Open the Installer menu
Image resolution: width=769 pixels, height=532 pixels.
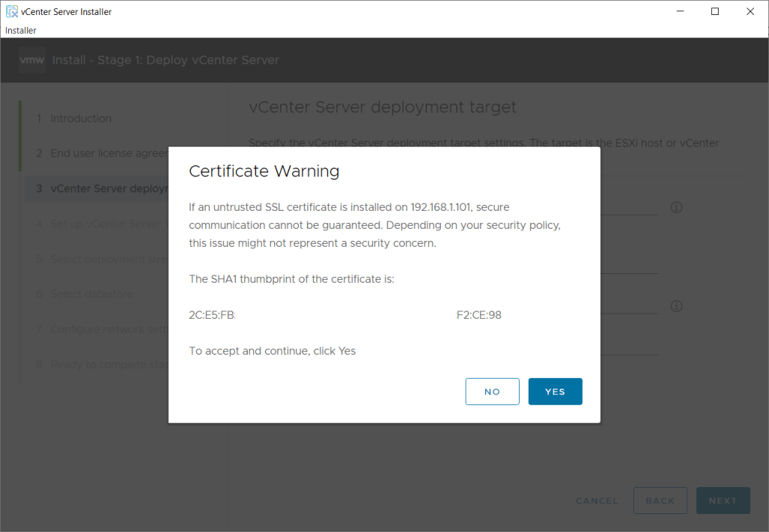pyautogui.click(x=21, y=30)
